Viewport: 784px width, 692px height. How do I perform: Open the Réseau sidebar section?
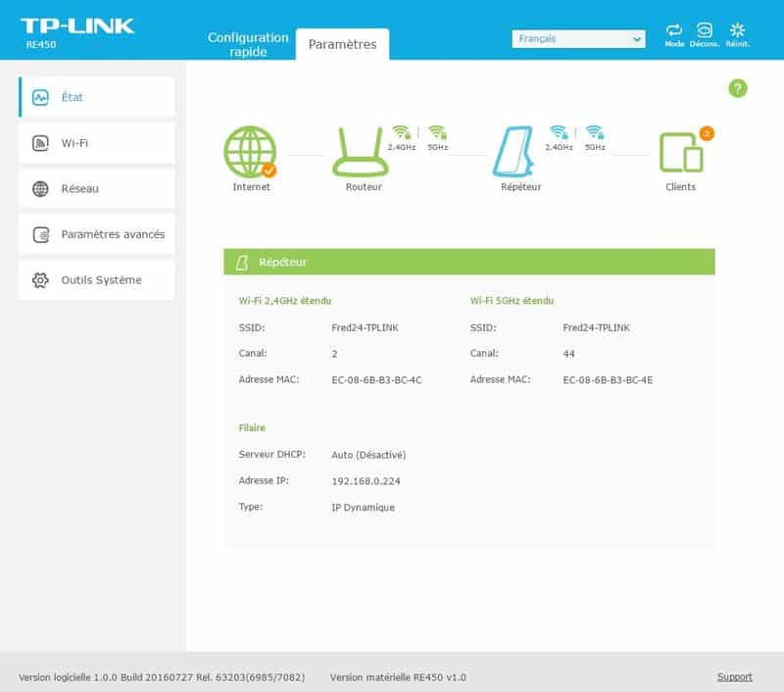pos(96,188)
